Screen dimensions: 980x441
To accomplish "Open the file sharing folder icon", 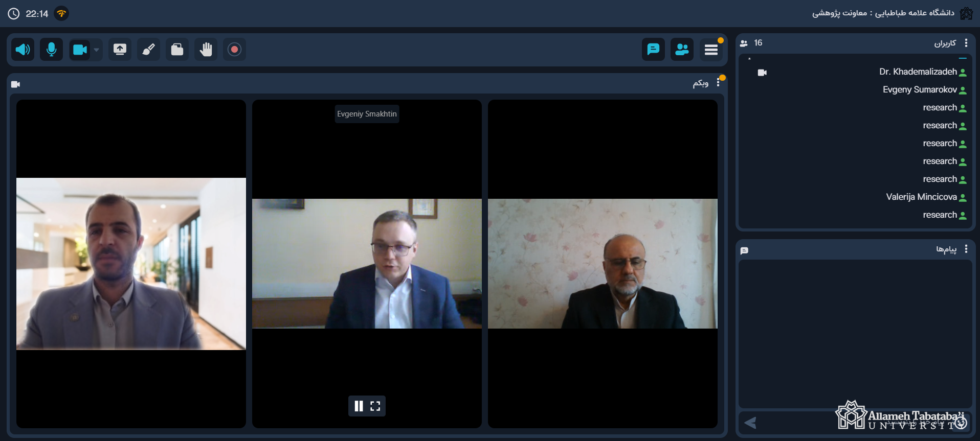I will [x=177, y=50].
